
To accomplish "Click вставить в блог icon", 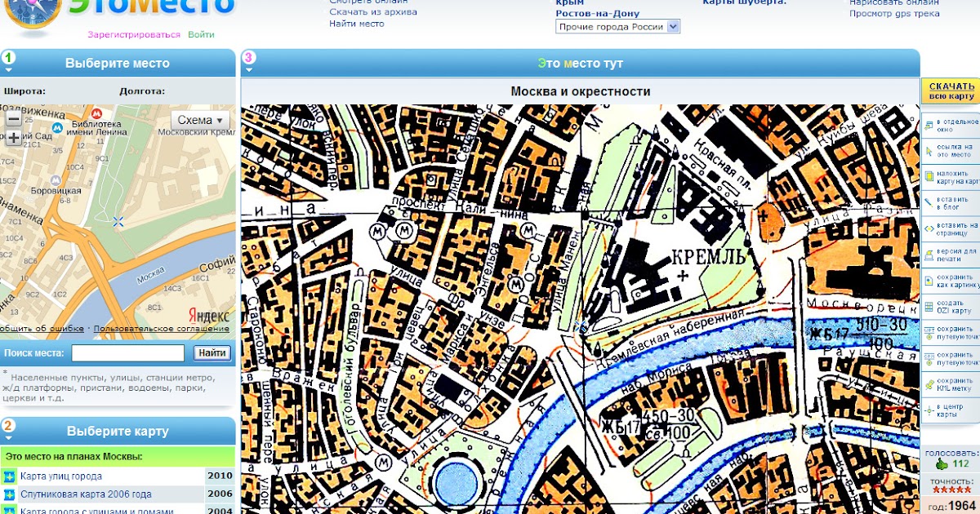I will click(929, 202).
